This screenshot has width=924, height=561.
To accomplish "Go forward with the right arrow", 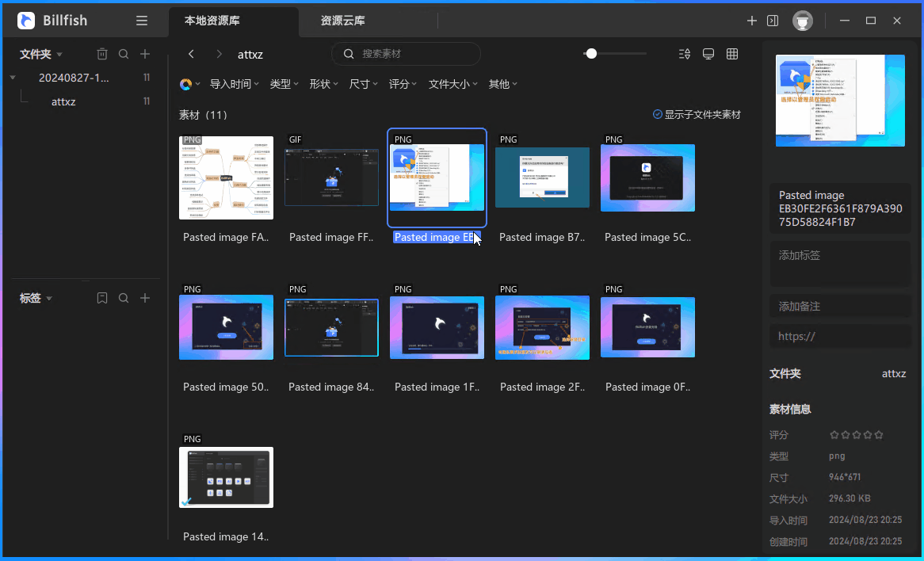I will coord(220,54).
